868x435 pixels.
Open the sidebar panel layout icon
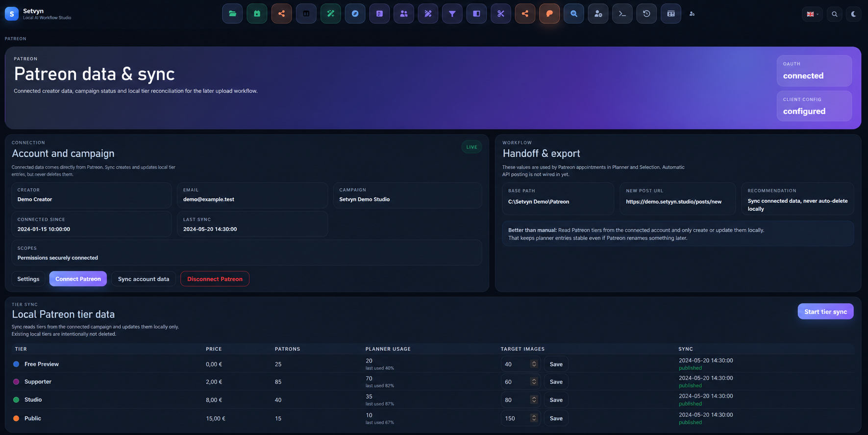pos(476,14)
